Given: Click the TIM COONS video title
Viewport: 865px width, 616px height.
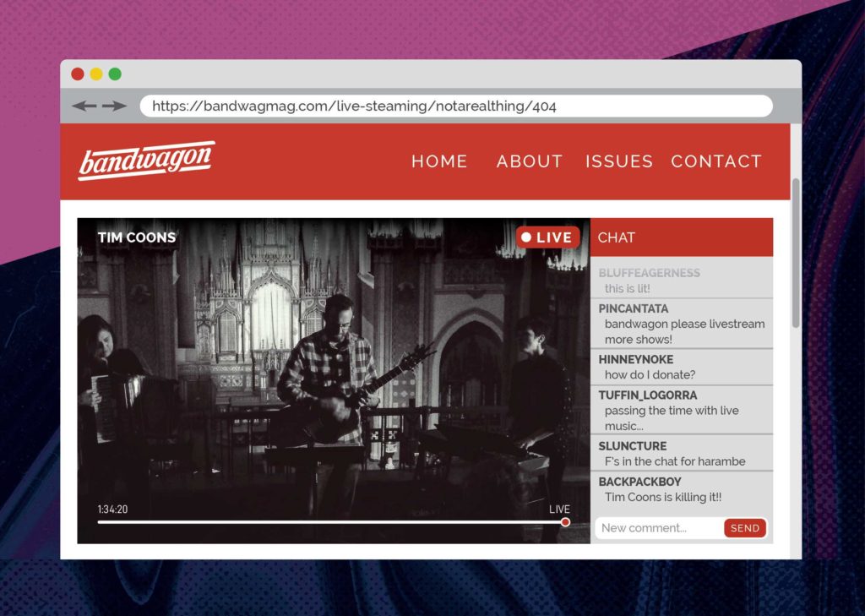Looking at the screenshot, I should pyautogui.click(x=137, y=238).
